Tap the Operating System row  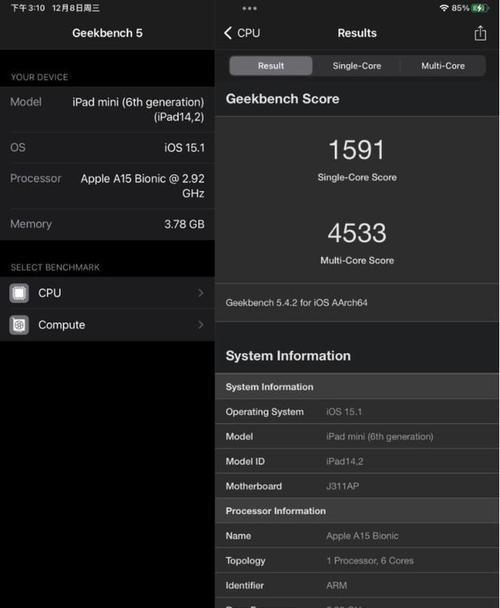pyautogui.click(x=357, y=412)
